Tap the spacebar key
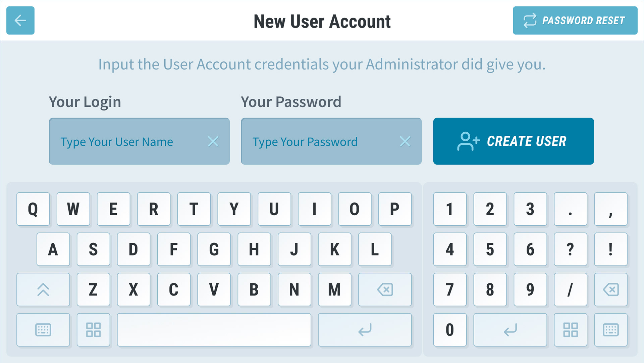 point(214,330)
